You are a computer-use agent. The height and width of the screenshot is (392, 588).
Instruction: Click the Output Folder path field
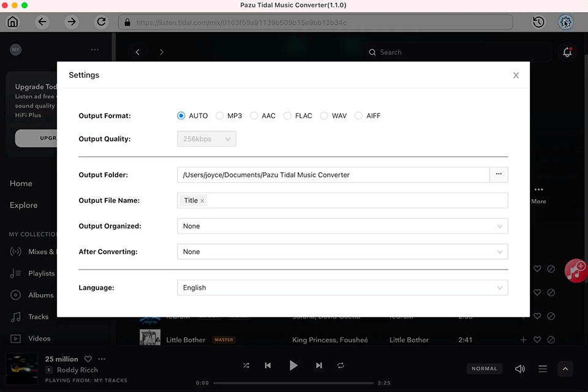coord(333,175)
